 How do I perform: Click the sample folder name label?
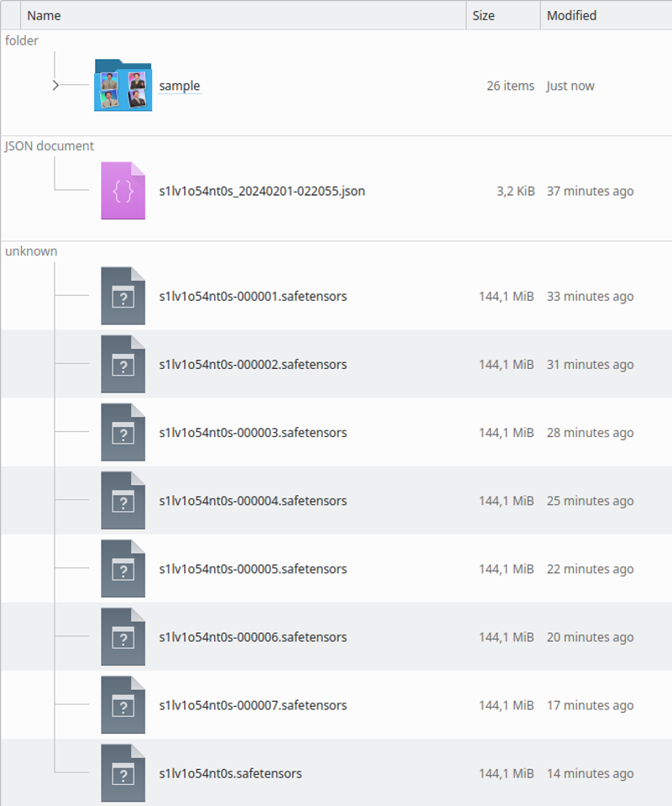tap(179, 86)
